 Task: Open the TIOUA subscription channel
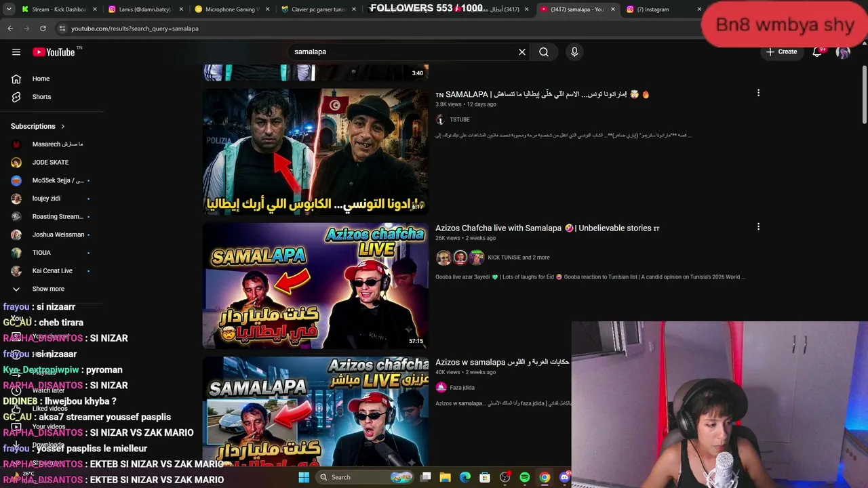click(52, 253)
